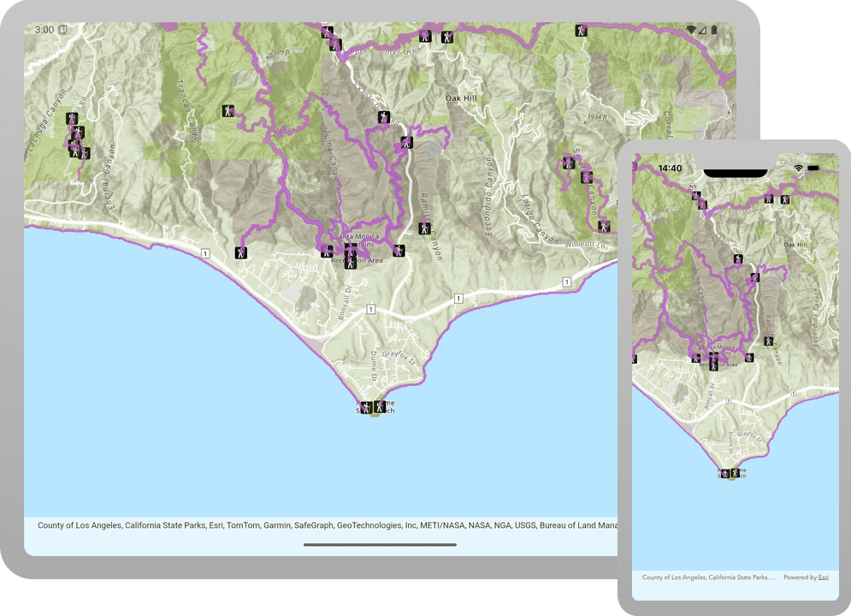Click the 3:00 clock in tablet status bar
The height and width of the screenshot is (616, 851).
tap(44, 30)
